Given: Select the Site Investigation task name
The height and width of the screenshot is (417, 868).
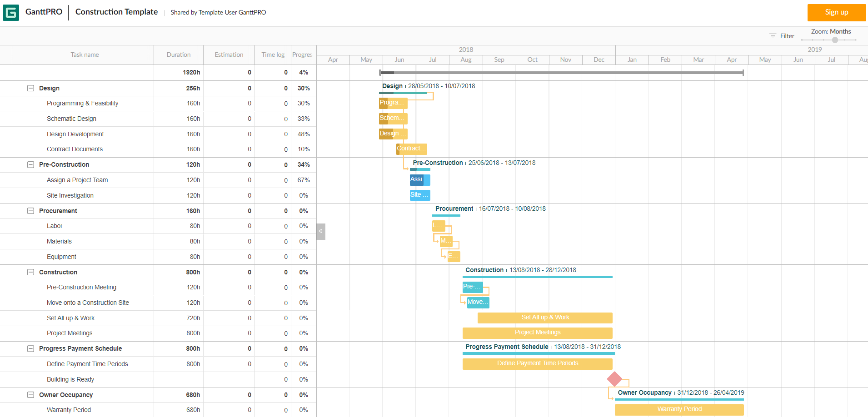Looking at the screenshot, I should tap(70, 195).
